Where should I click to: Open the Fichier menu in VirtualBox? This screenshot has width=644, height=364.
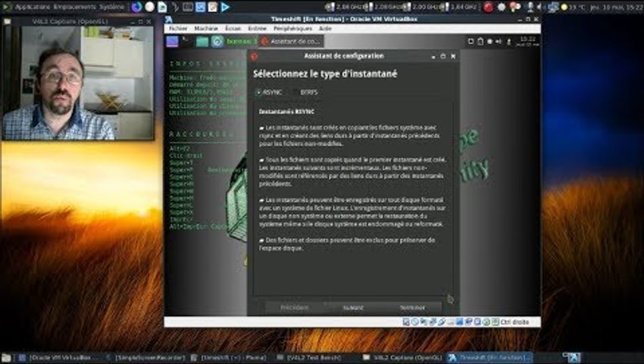178,28
